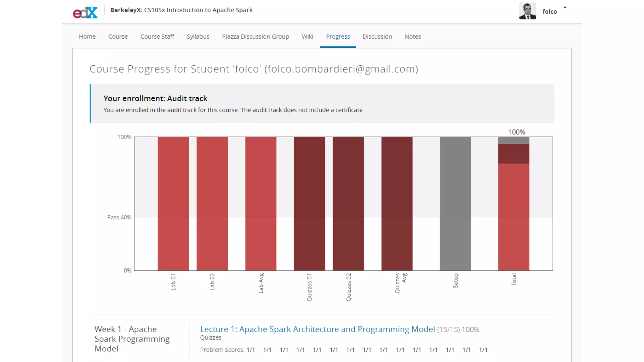The image size is (644, 362).
Task: Click the Lab 01 bar in chart
Action: [x=173, y=203]
